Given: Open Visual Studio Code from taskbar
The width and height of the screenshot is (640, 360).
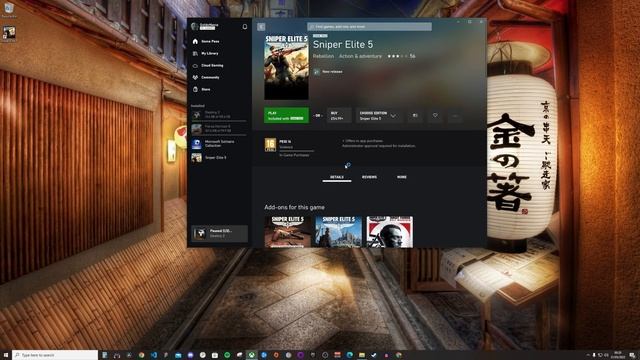Looking at the screenshot, I should tap(154, 356).
